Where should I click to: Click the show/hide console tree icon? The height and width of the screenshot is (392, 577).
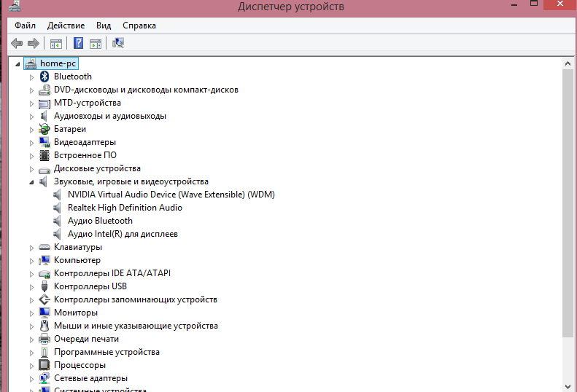(55, 44)
